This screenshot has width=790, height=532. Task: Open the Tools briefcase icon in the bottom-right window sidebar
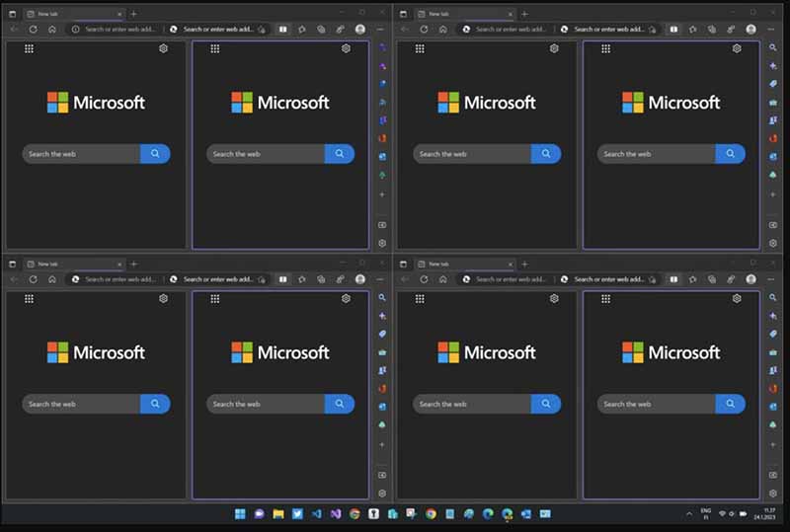point(773,352)
